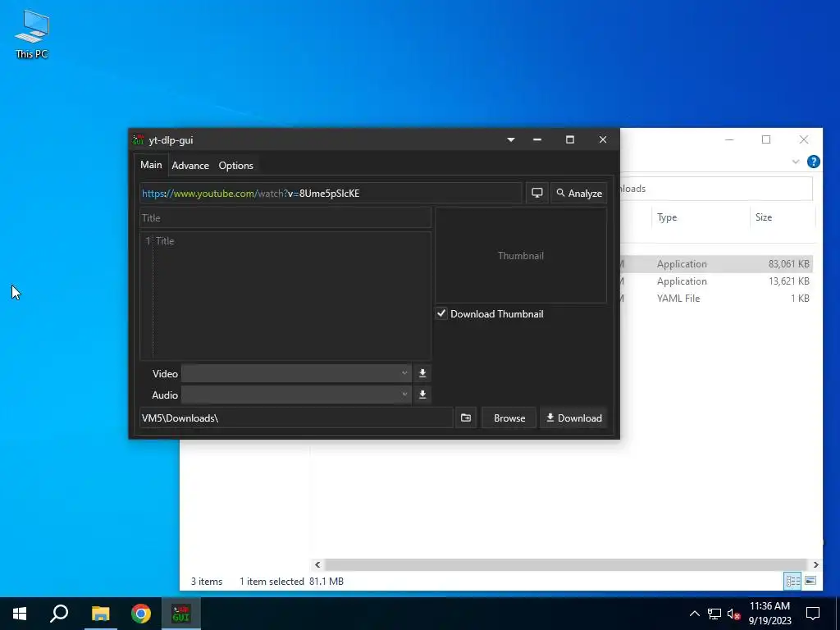Select the YAML File row in Explorer
The image size is (840, 630).
[x=716, y=299]
